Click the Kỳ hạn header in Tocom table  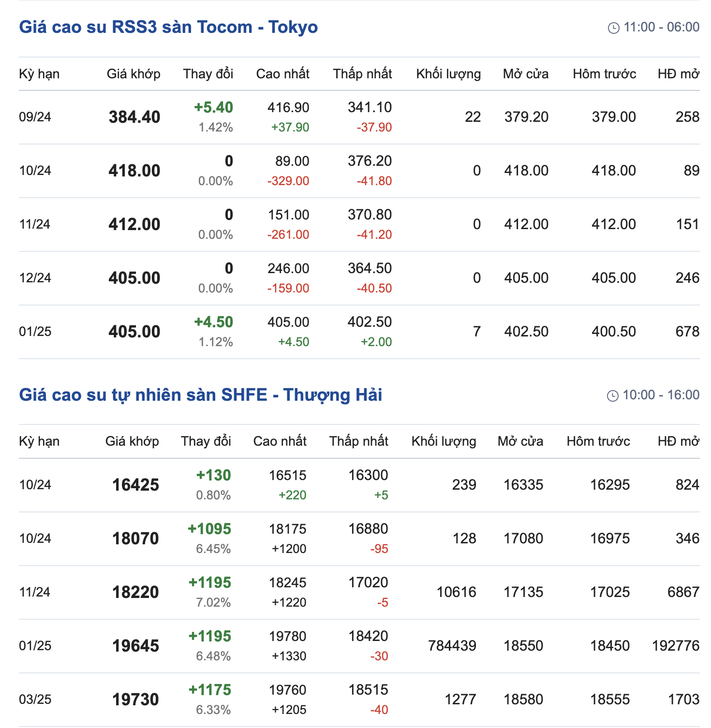(x=39, y=74)
